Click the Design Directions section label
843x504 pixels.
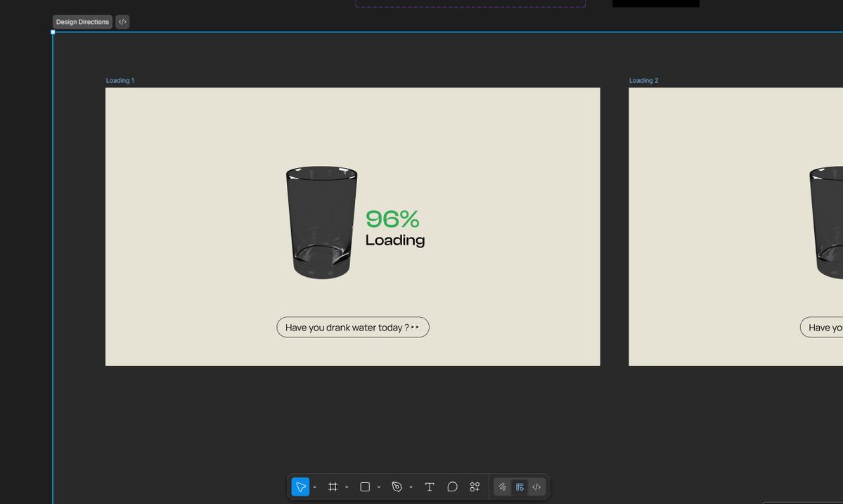pos(82,22)
